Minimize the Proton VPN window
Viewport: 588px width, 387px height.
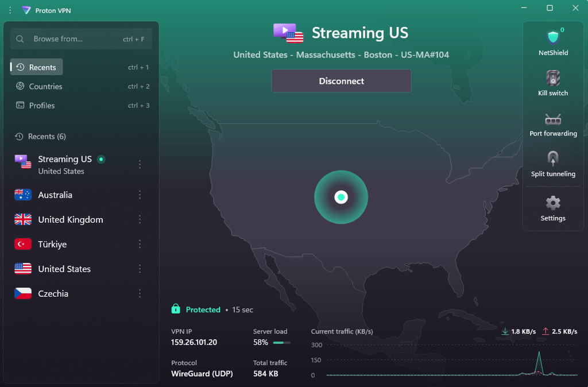click(x=524, y=8)
